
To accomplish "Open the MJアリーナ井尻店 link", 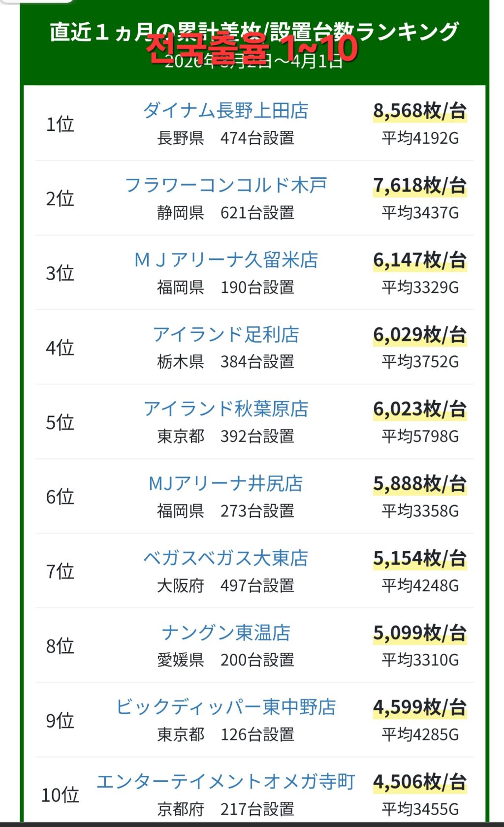I will [225, 484].
